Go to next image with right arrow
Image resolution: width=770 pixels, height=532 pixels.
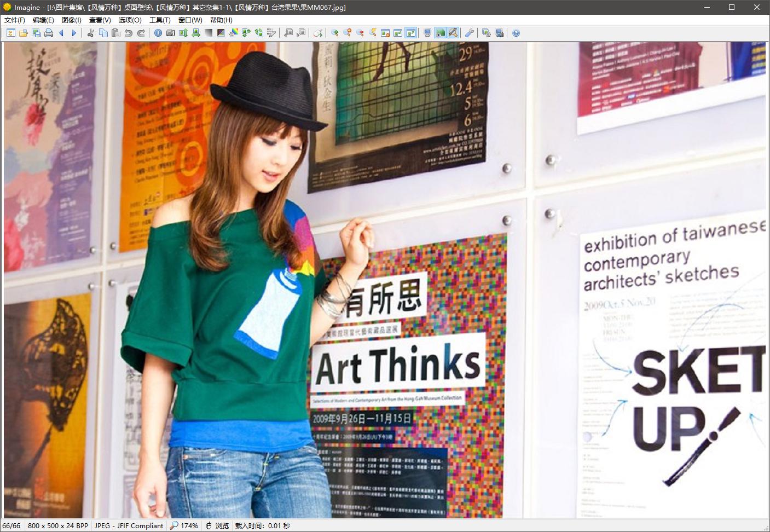pyautogui.click(x=74, y=33)
